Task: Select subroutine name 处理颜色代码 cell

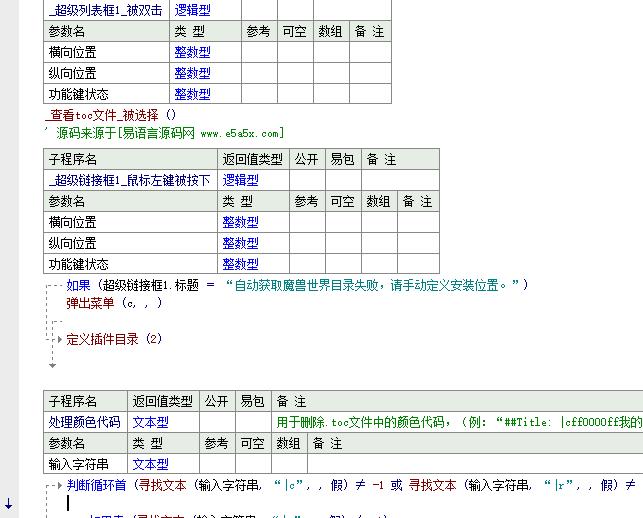Action: [85, 422]
